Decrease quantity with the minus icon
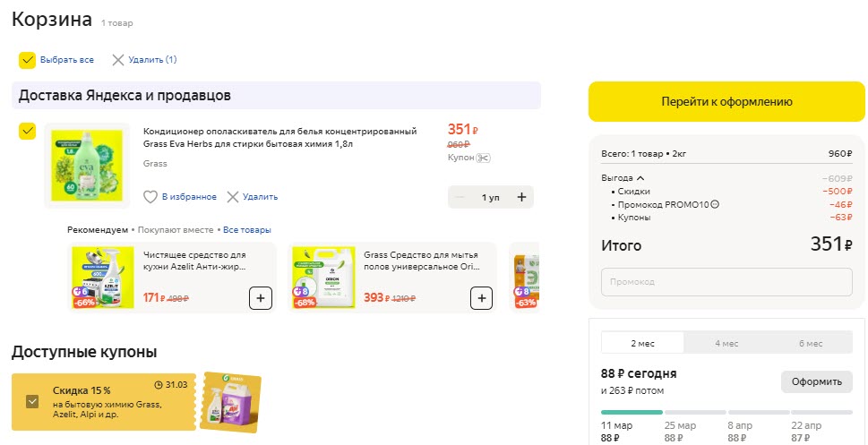This screenshot has height=445, width=868. [x=460, y=197]
